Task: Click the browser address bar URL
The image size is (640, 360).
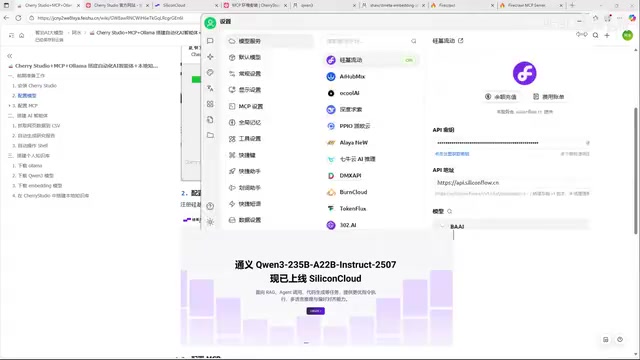Action: 110,18
